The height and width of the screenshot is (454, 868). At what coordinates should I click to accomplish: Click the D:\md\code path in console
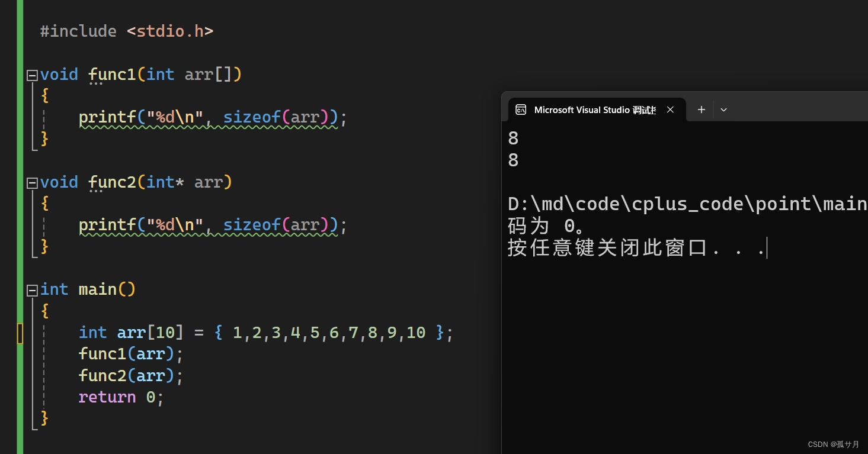pos(687,204)
